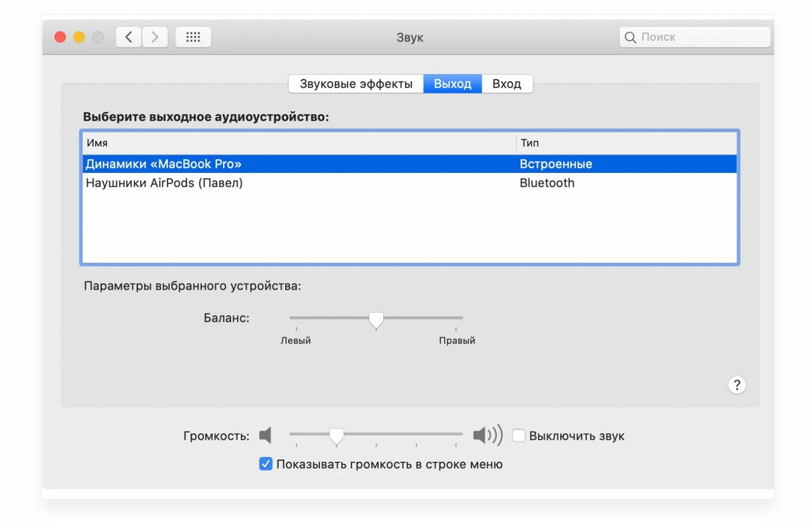Go forward with the right chevron button
Screen dimensions: 812x523
pyautogui.click(x=155, y=37)
